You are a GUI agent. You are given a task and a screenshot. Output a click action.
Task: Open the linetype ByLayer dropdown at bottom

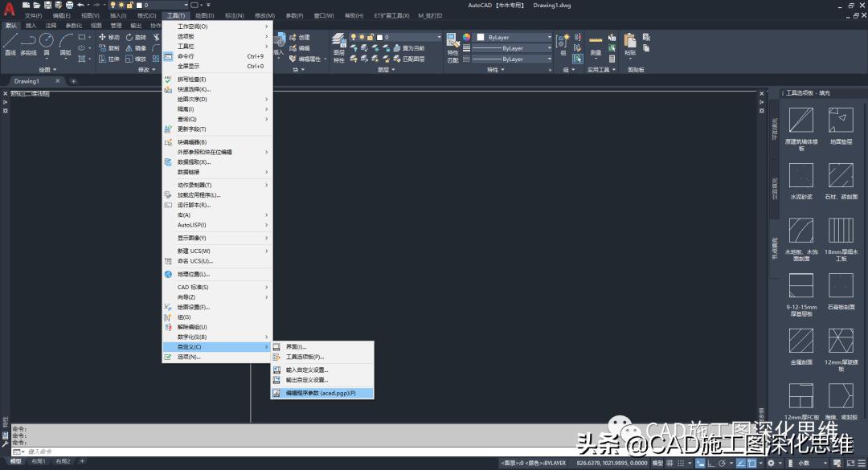pyautogui.click(x=512, y=59)
